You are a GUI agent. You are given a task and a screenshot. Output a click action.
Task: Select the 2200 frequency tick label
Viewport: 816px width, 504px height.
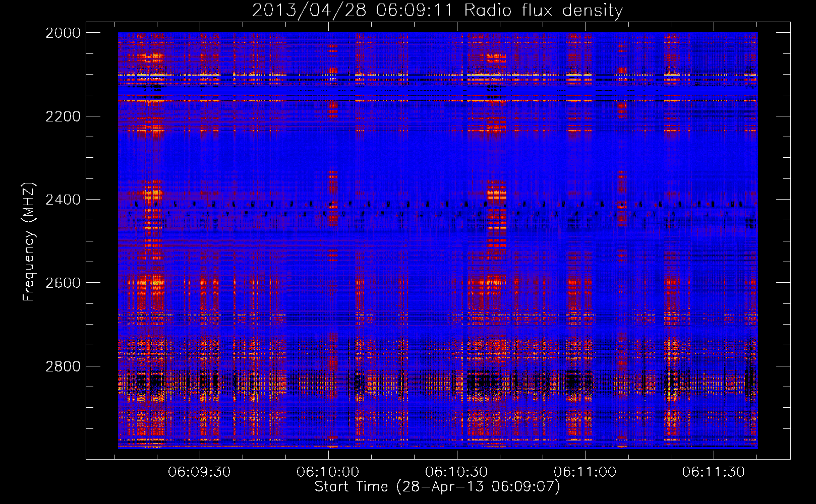pyautogui.click(x=63, y=116)
